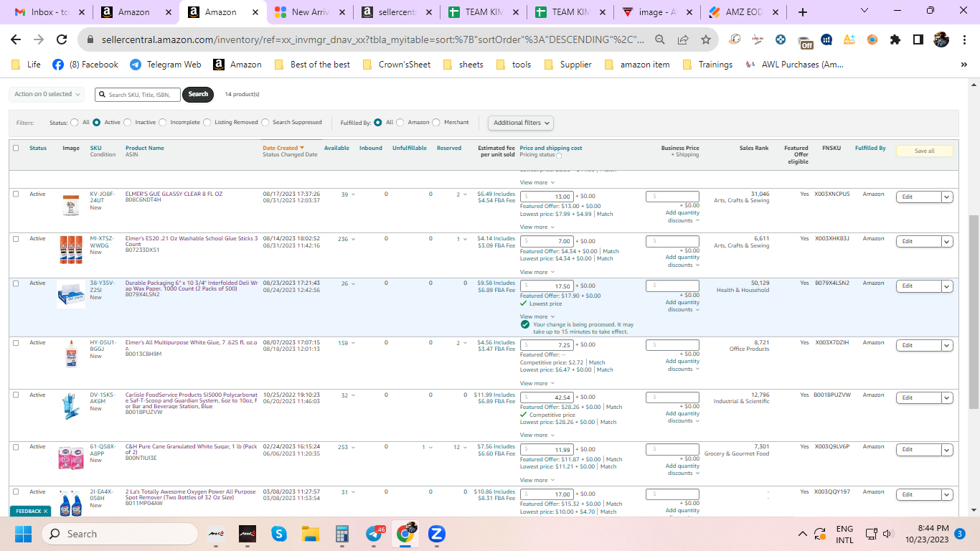Viewport: 980px width, 551px height.
Task: Open the Telegram Web bookmark
Action: click(x=166, y=65)
